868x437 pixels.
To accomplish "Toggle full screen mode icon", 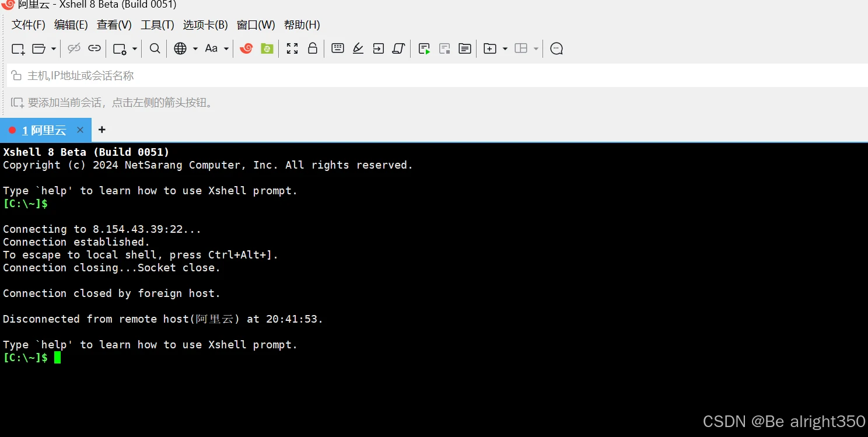I will click(292, 48).
